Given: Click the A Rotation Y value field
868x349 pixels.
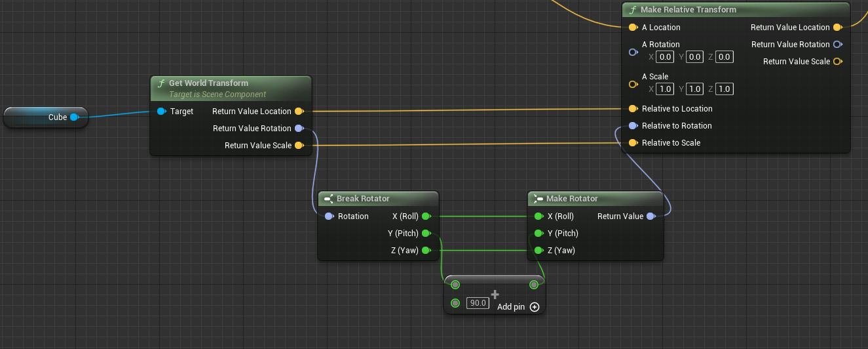Looking at the screenshot, I should pyautogui.click(x=695, y=57).
